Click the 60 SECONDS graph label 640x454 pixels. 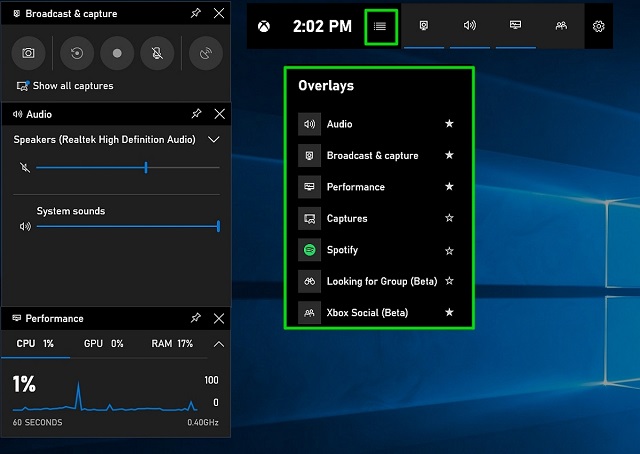38,422
